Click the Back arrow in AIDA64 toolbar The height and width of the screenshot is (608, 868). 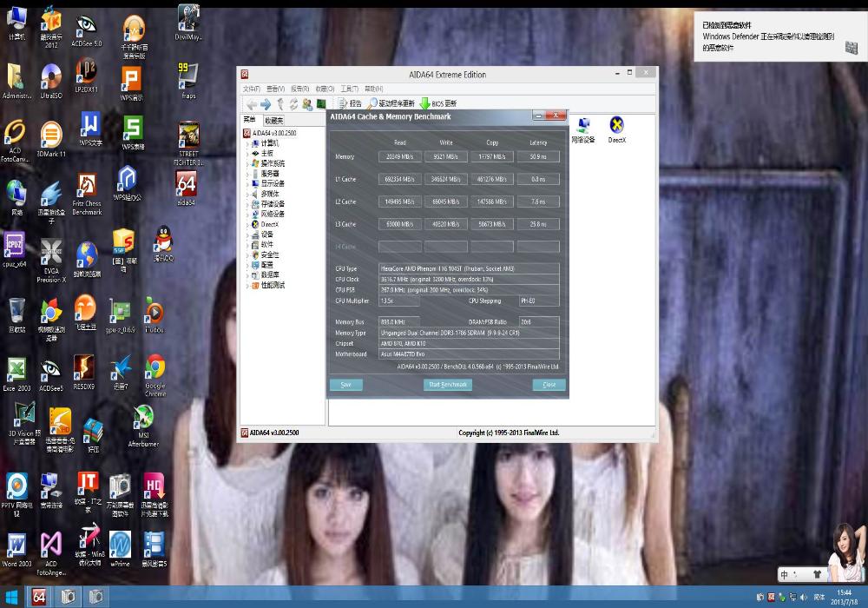[252, 103]
